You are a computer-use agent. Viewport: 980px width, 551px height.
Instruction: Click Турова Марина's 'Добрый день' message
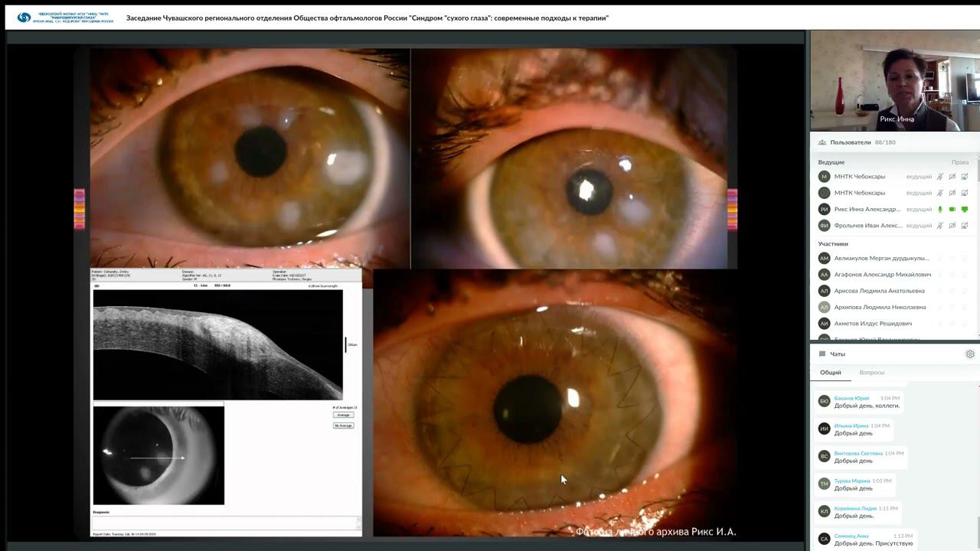pos(853,488)
